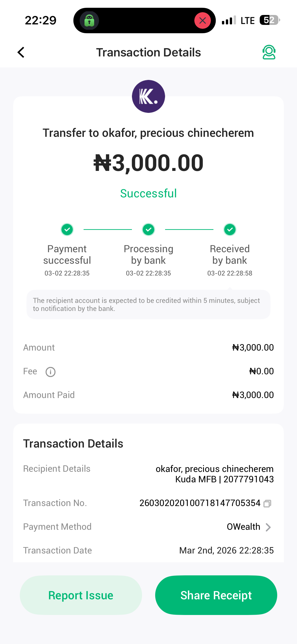The width and height of the screenshot is (297, 644).
Task: Tap the red X in Dynamic Island
Action: pyautogui.click(x=203, y=20)
